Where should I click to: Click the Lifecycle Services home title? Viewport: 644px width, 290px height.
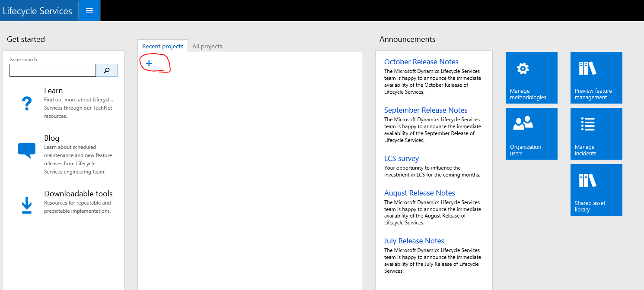(x=38, y=11)
